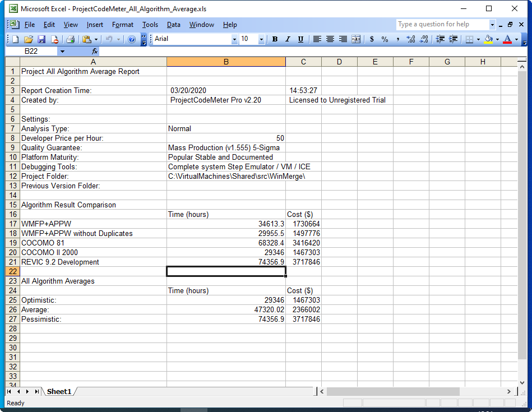Save the workbook using the Save icon
This screenshot has width=532, height=412.
tap(41, 39)
